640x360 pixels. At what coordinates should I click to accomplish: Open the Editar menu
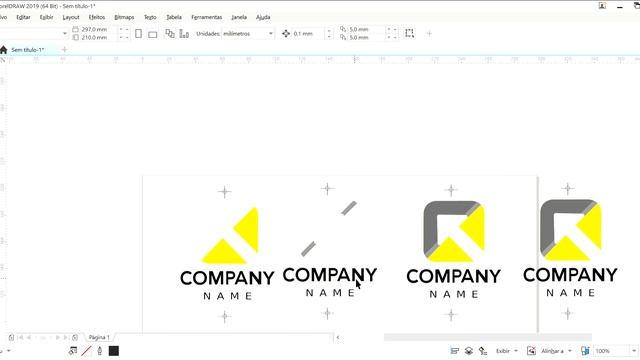[23, 17]
